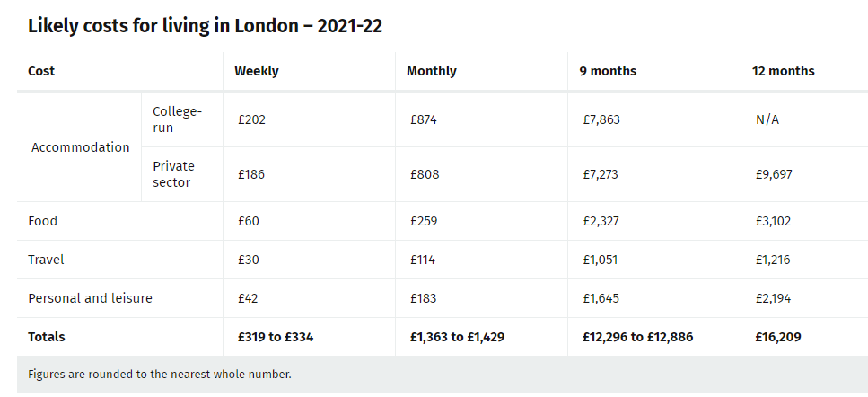The image size is (868, 397).
Task: Click the Totals row label
Action: click(47, 337)
